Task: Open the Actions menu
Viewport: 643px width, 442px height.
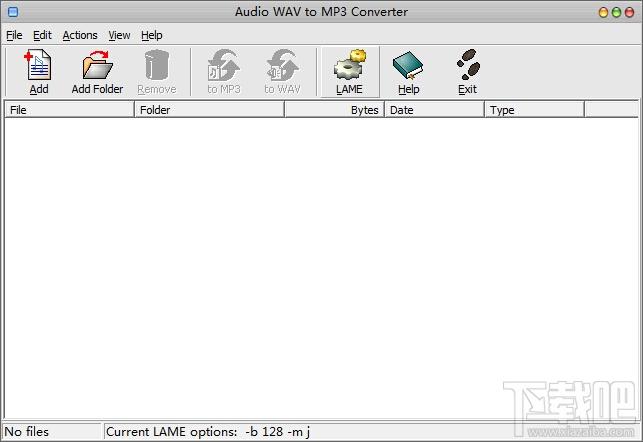Action: pos(80,35)
